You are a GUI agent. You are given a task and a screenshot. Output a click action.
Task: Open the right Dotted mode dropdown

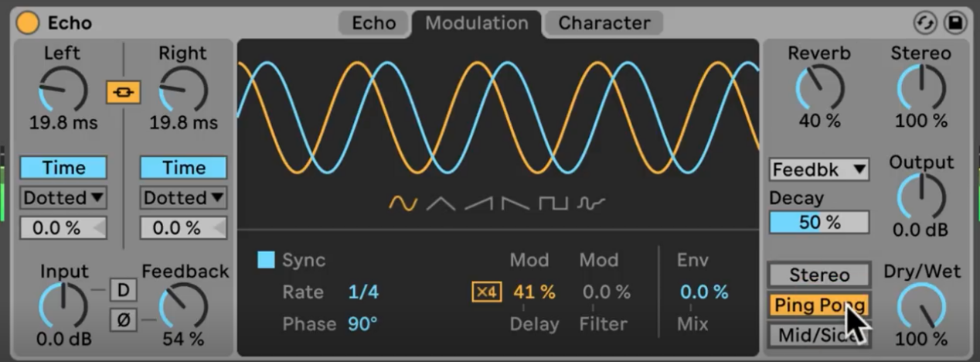183,198
